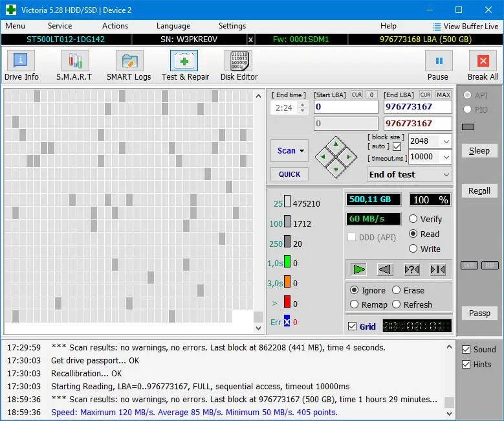The width and height of the screenshot is (504, 421).
Task: Click the Victoria green cross app icon
Action: point(11,10)
